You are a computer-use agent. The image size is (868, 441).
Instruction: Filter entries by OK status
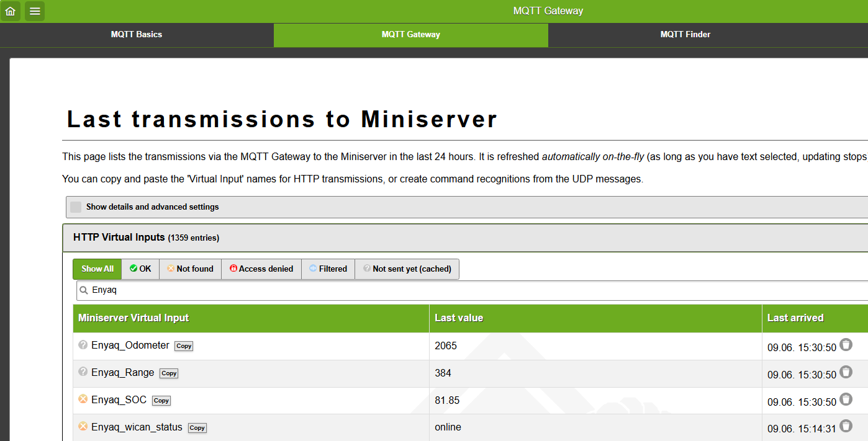click(x=140, y=269)
